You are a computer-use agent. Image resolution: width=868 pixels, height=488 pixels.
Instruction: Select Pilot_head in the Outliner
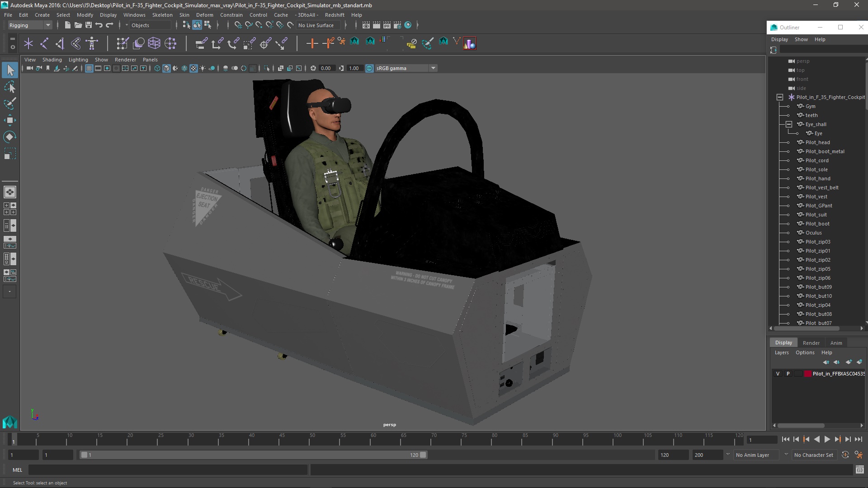pos(817,142)
